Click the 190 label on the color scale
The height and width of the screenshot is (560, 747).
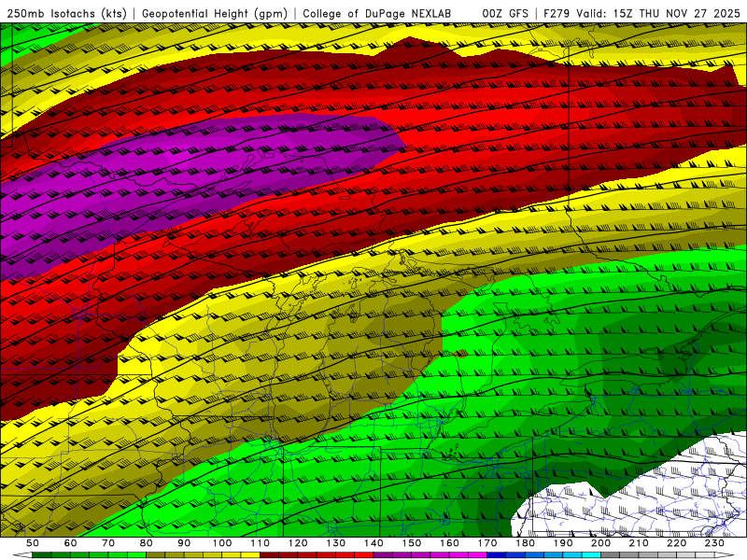[563, 543]
